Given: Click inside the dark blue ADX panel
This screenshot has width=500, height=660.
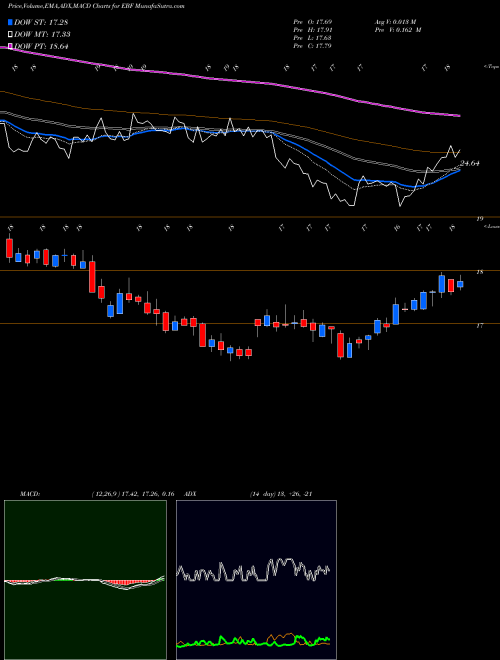Looking at the screenshot, I should pyautogui.click(x=256, y=580).
